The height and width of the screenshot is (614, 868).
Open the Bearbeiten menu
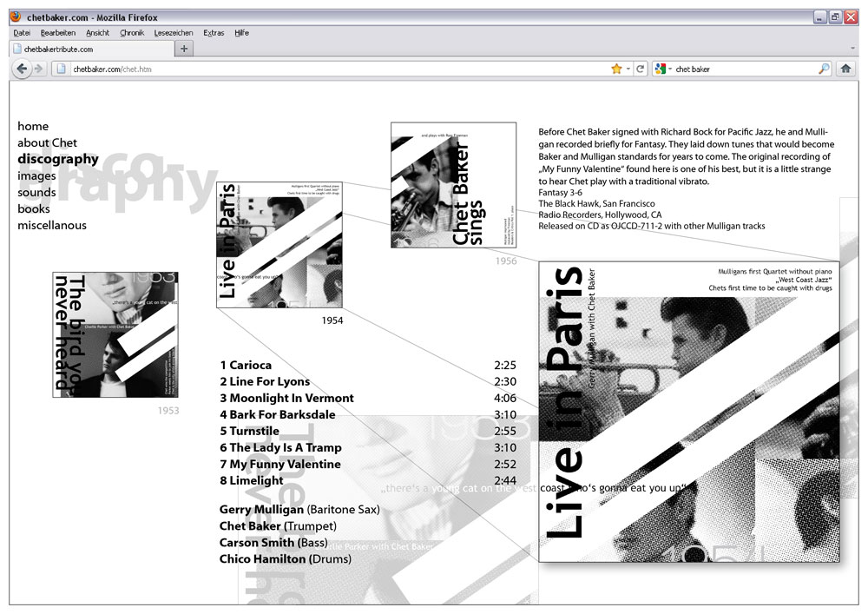[x=58, y=33]
